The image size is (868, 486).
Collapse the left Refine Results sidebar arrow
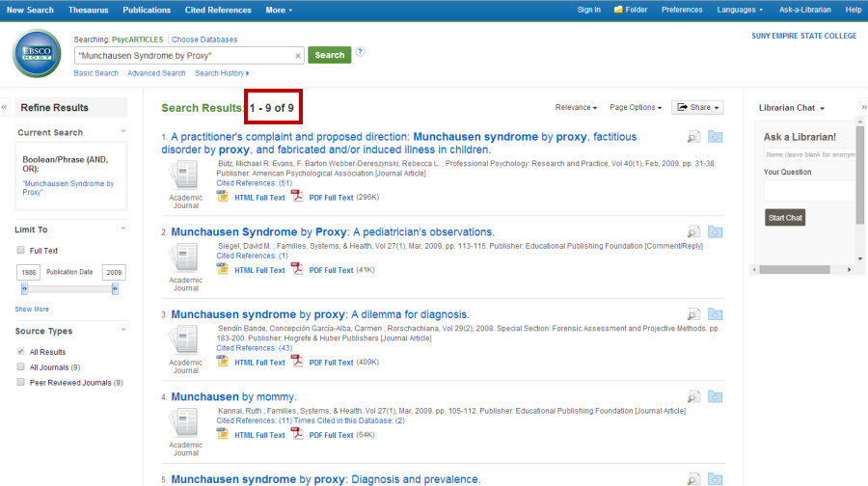pyautogui.click(x=5, y=107)
